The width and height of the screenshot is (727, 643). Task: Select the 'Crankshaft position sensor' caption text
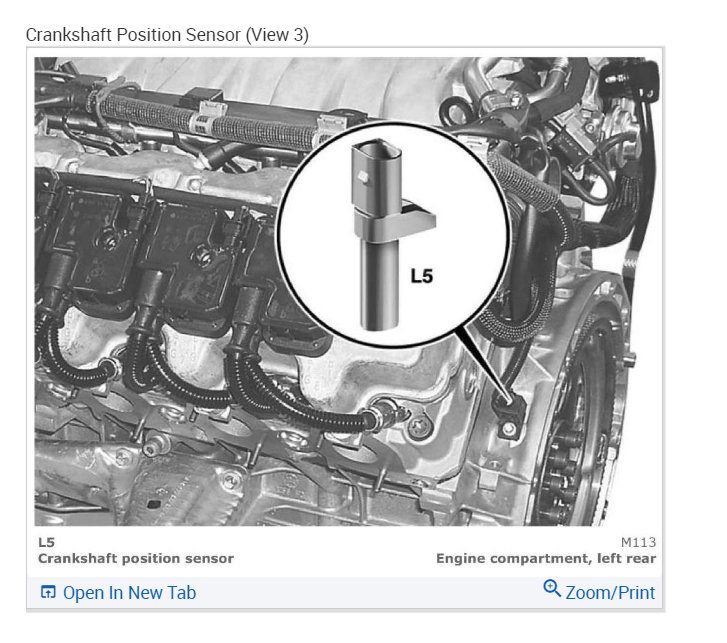(x=136, y=558)
